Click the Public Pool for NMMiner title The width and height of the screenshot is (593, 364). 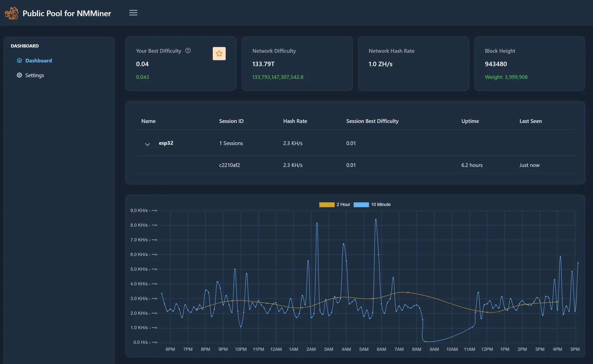67,13
